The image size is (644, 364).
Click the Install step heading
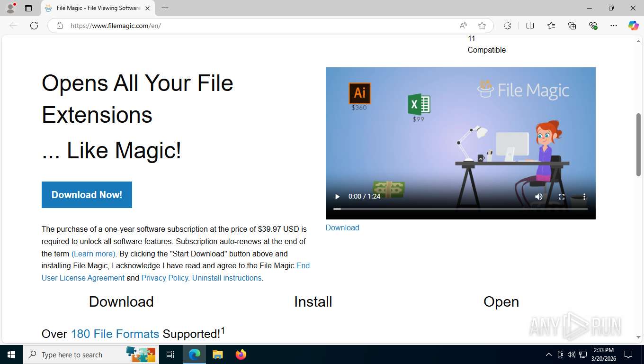313,301
